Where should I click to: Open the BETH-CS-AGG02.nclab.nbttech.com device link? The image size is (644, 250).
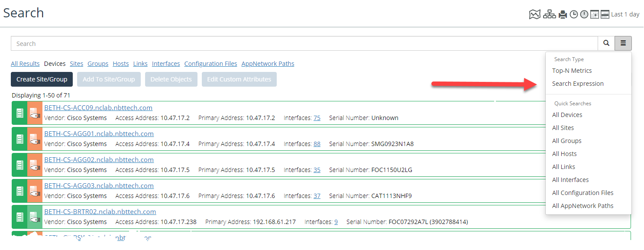pyautogui.click(x=99, y=160)
